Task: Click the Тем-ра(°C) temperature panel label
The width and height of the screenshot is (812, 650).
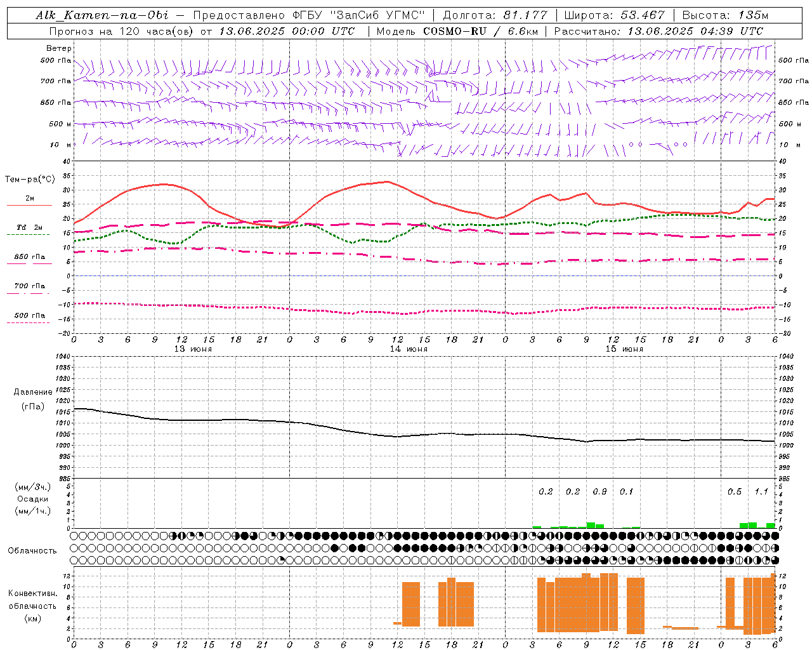Action: pyautogui.click(x=30, y=180)
